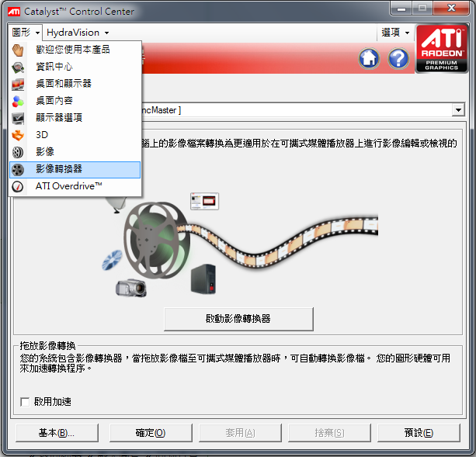This screenshot has width=476, height=457.
Task: Click the 基本(B)... button
Action: pyautogui.click(x=57, y=433)
